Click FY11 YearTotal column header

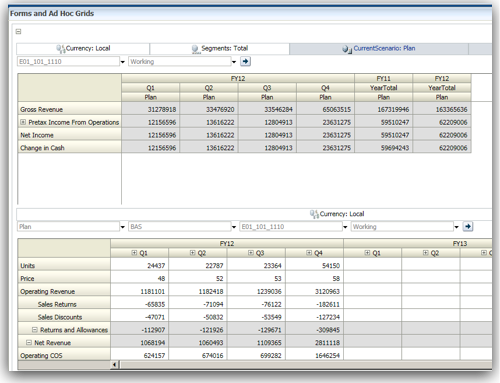[x=383, y=88]
